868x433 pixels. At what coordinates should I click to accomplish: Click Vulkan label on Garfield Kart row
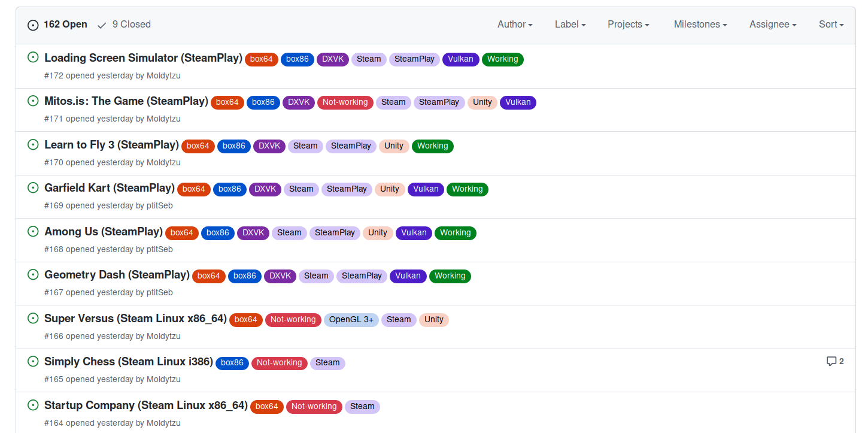pyautogui.click(x=426, y=189)
